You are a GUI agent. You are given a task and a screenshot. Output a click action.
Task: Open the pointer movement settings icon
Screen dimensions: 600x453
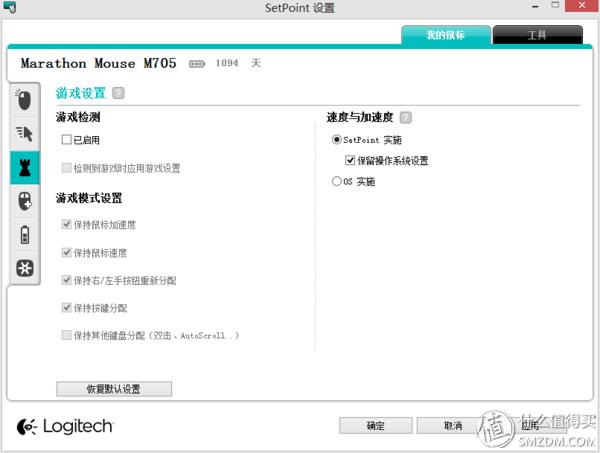pyautogui.click(x=24, y=134)
